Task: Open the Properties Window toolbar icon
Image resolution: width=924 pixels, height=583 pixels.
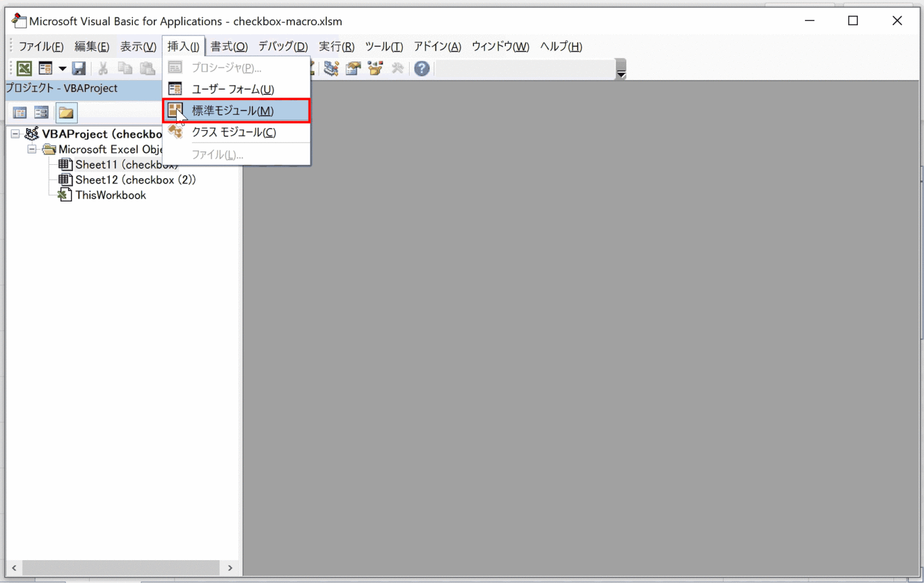Action: click(x=353, y=69)
